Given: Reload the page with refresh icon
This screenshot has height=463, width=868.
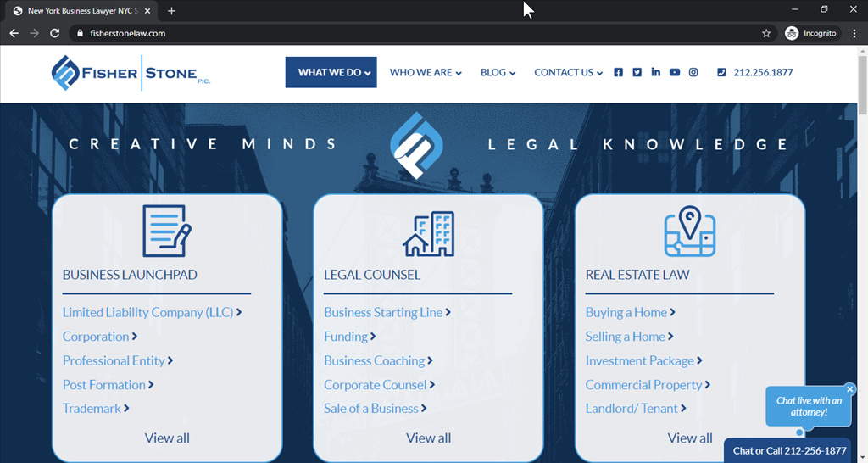Looking at the screenshot, I should [x=55, y=33].
